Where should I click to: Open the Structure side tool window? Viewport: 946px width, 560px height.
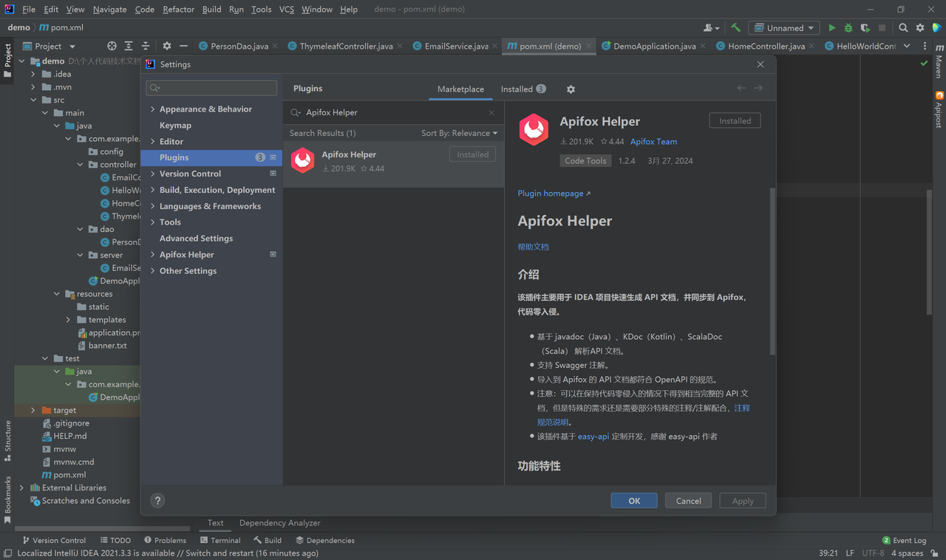pyautogui.click(x=7, y=440)
